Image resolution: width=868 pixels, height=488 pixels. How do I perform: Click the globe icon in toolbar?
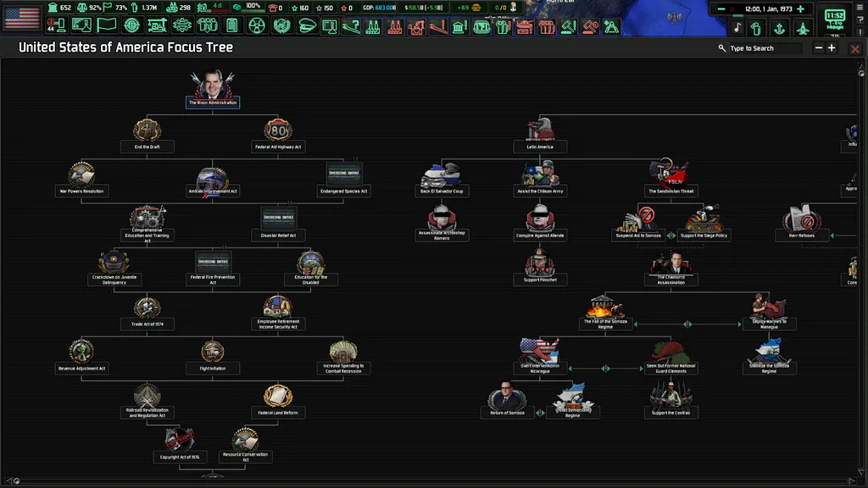coord(131,25)
